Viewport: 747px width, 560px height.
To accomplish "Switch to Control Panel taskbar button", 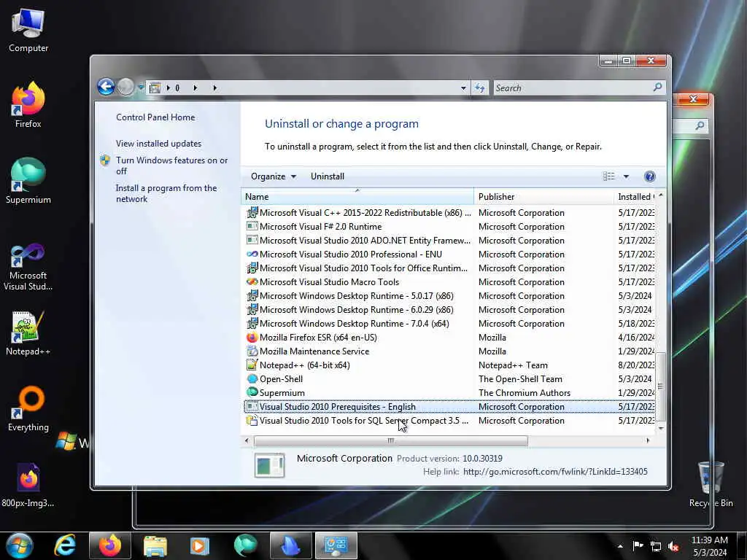I will 336,545.
